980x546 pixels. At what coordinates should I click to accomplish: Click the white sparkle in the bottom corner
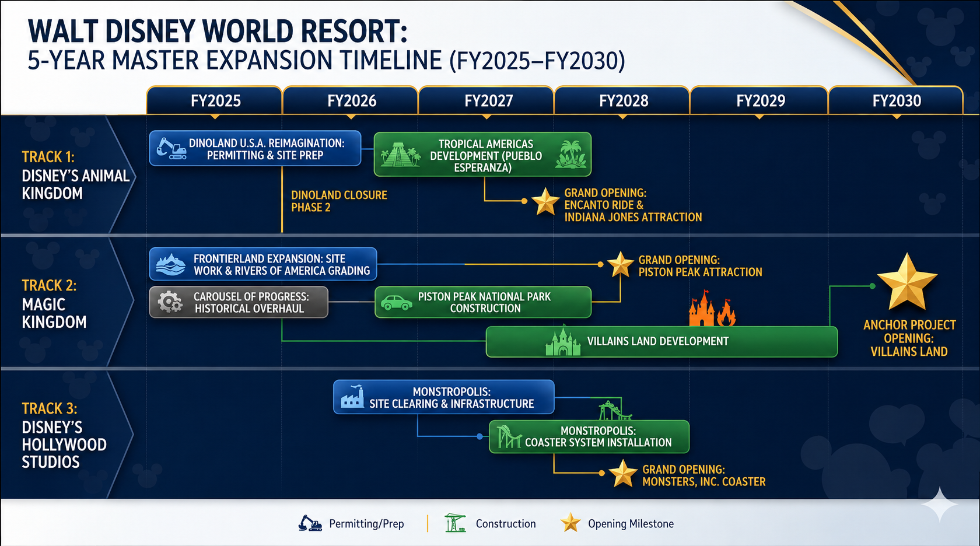point(939,505)
